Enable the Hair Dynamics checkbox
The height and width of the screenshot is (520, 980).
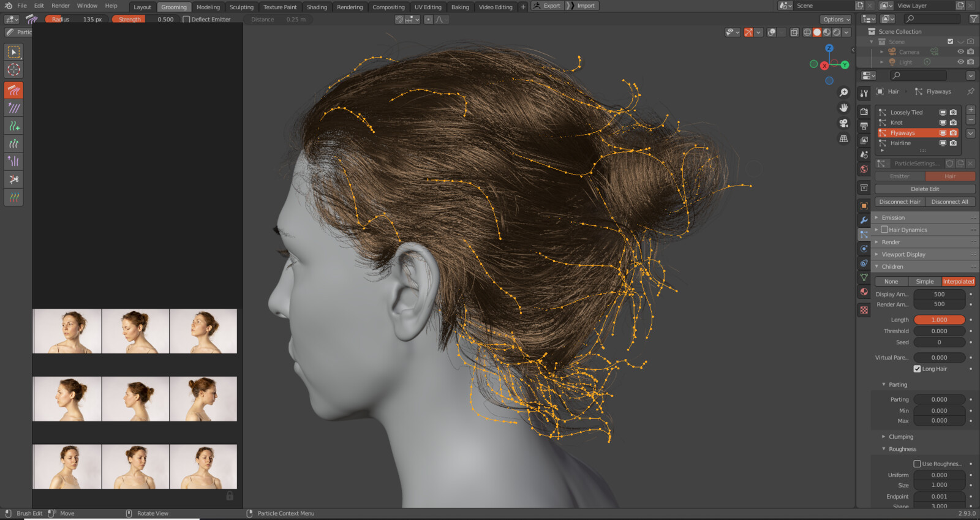[x=884, y=230]
